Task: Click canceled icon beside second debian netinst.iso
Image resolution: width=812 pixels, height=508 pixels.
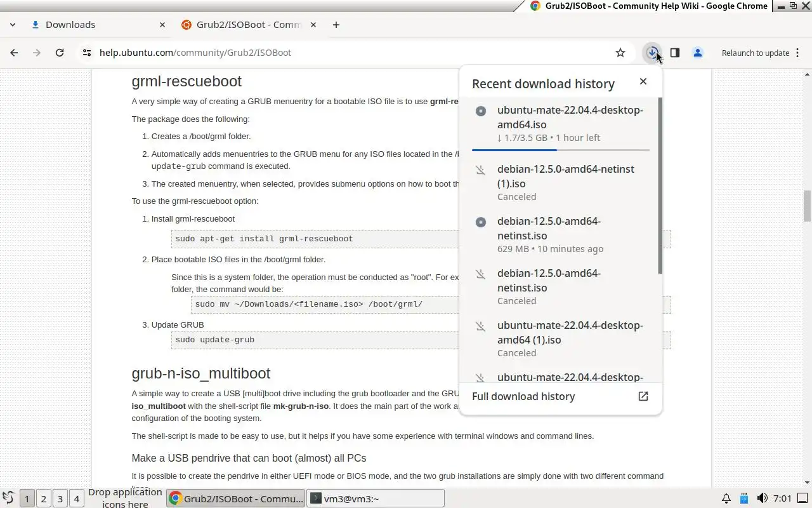Action: click(481, 274)
